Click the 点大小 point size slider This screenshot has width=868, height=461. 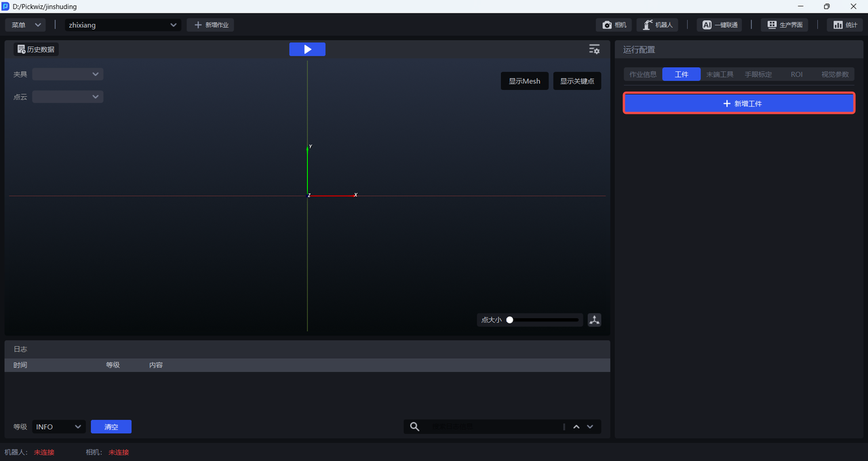544,320
